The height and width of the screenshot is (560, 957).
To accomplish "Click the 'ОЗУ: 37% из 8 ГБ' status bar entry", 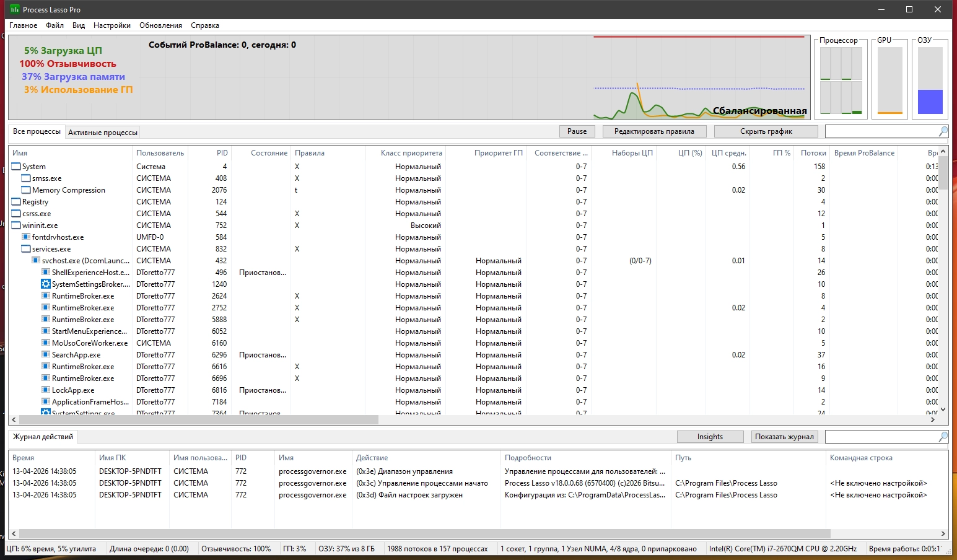I will click(346, 549).
